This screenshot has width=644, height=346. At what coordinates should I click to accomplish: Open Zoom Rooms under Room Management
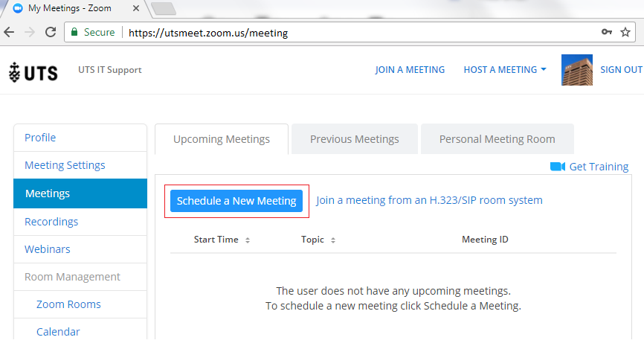(x=68, y=304)
